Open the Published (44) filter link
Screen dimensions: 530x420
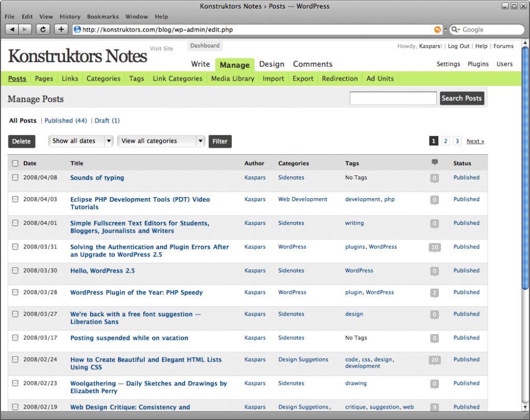65,121
